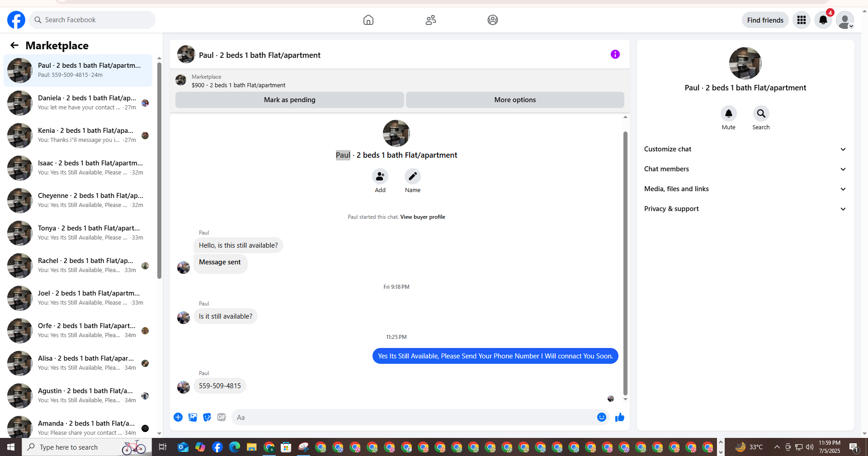The height and width of the screenshot is (456, 868).
Task: Click the phone number message 559-509-4815
Action: [220, 386]
